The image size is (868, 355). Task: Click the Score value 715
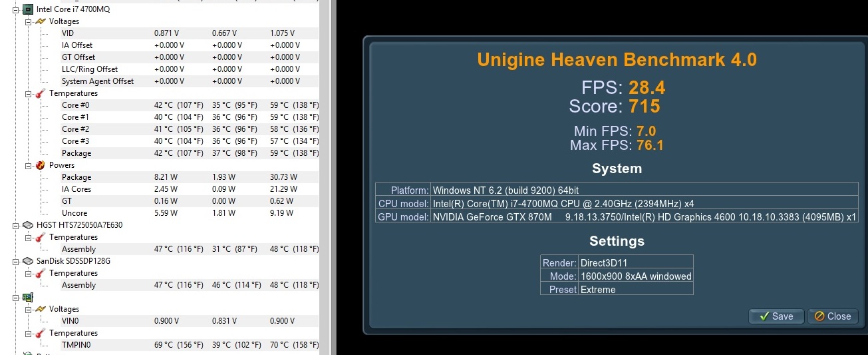tap(644, 106)
